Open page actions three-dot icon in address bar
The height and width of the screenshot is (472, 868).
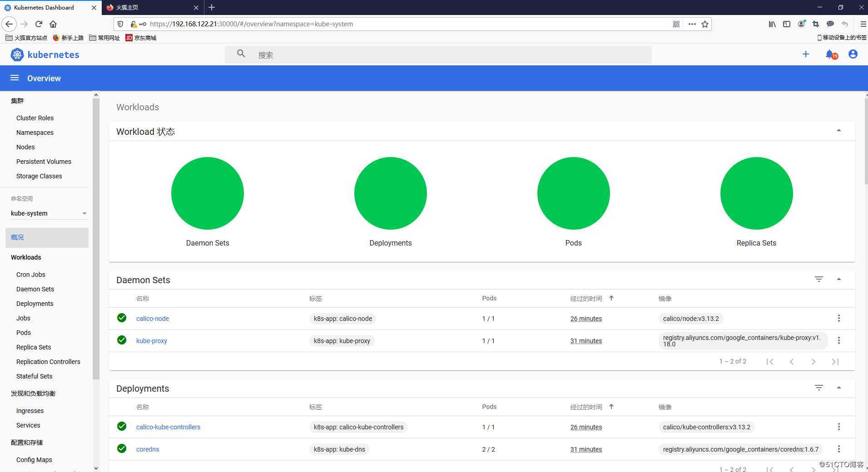pos(692,24)
